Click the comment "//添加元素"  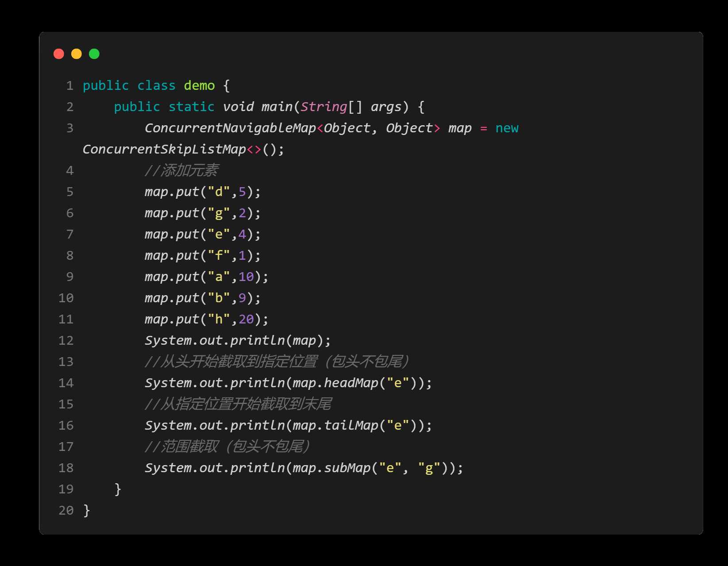[181, 170]
